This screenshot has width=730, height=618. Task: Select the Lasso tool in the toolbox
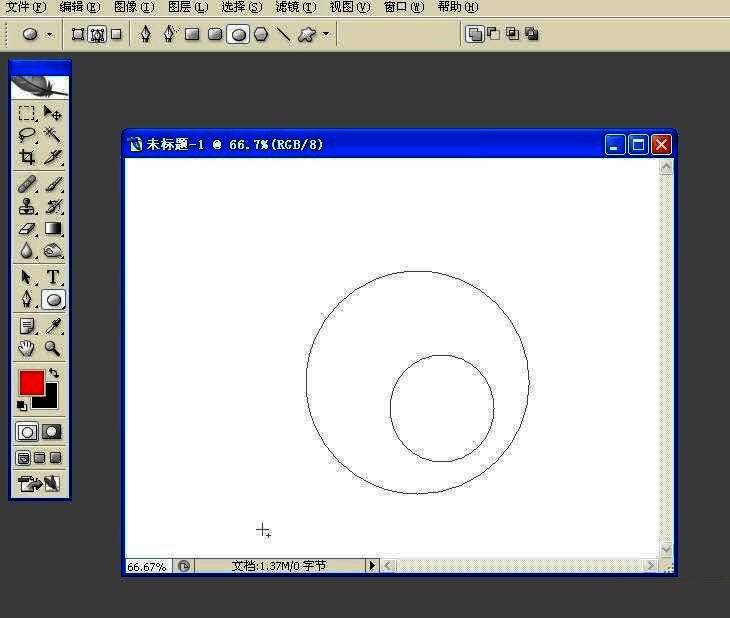[x=27, y=135]
